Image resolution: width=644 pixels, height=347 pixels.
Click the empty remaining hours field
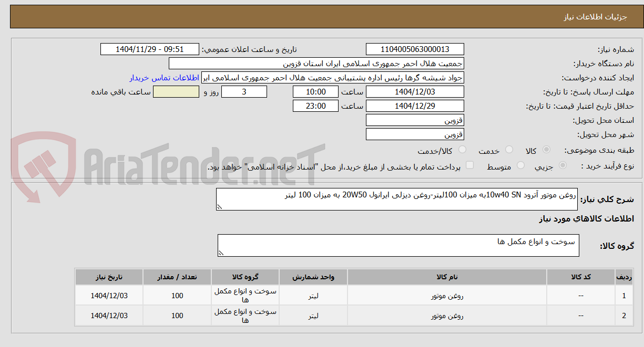[176, 92]
